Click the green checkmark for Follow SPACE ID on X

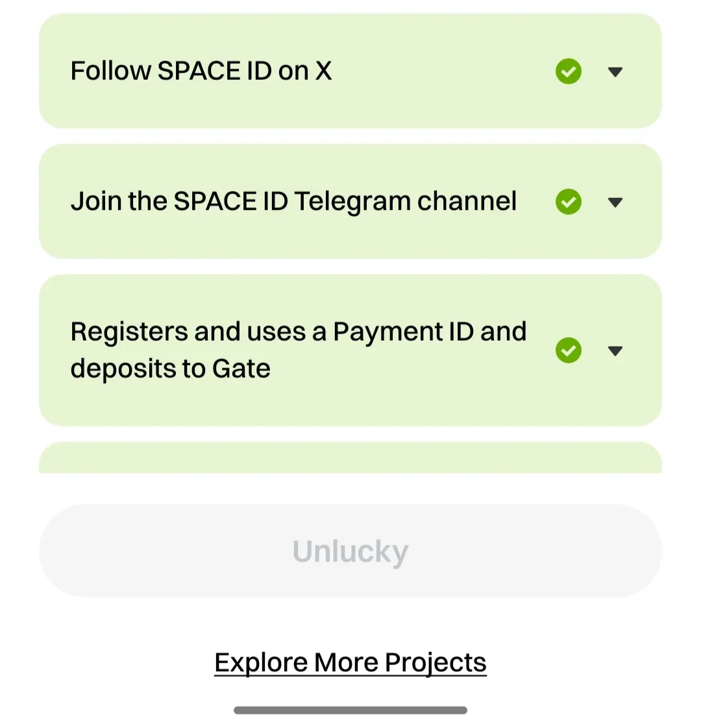pos(568,71)
